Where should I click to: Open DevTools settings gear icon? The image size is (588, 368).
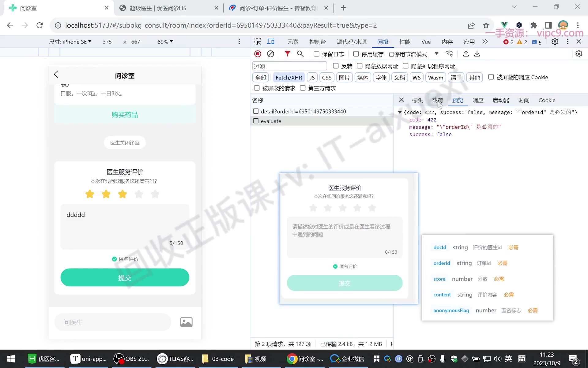(555, 42)
